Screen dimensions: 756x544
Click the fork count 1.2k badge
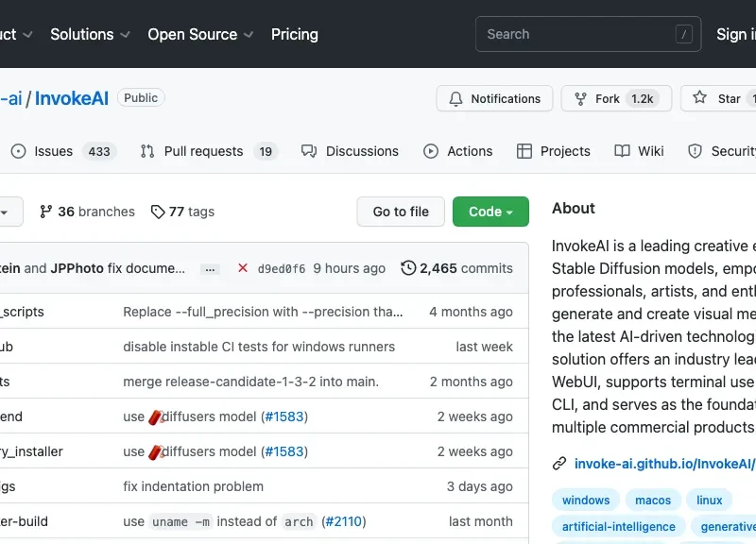[643, 99]
